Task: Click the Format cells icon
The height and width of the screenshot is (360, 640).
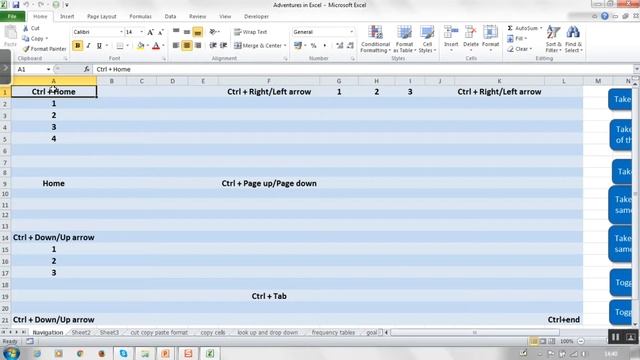Action: point(490,33)
